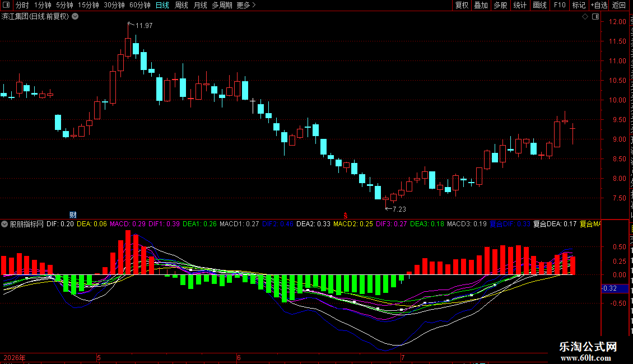
Task: Click the panel layout icon at the top-left corner
Action: 6,5
